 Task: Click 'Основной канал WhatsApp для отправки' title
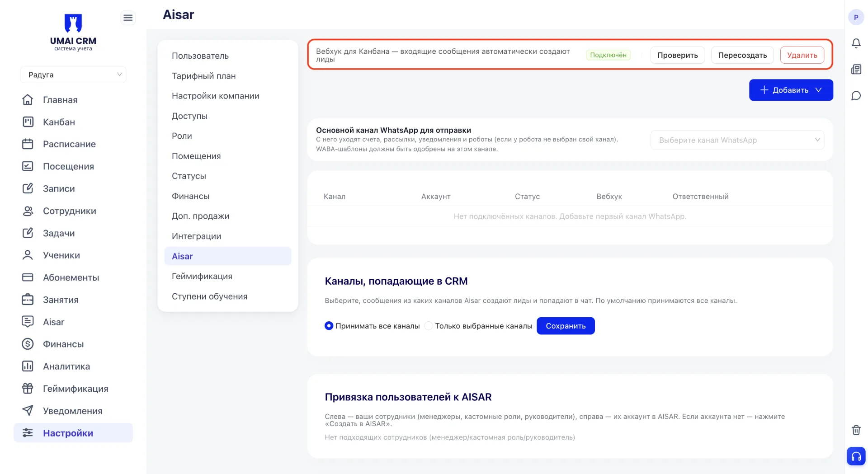tap(393, 130)
